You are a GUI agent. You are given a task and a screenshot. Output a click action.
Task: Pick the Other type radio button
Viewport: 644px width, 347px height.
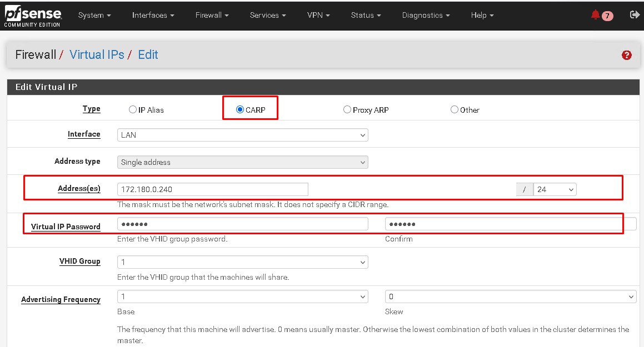455,110
